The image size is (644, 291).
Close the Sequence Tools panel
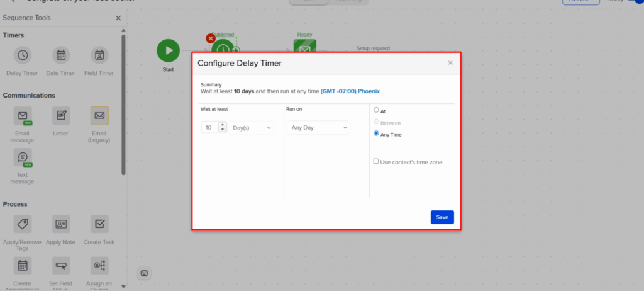click(118, 18)
